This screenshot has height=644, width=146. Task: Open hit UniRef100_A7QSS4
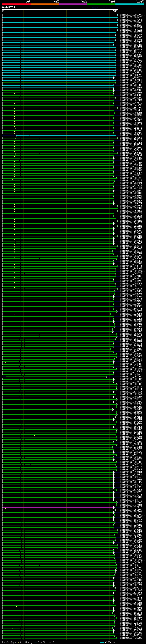click(x=131, y=27)
